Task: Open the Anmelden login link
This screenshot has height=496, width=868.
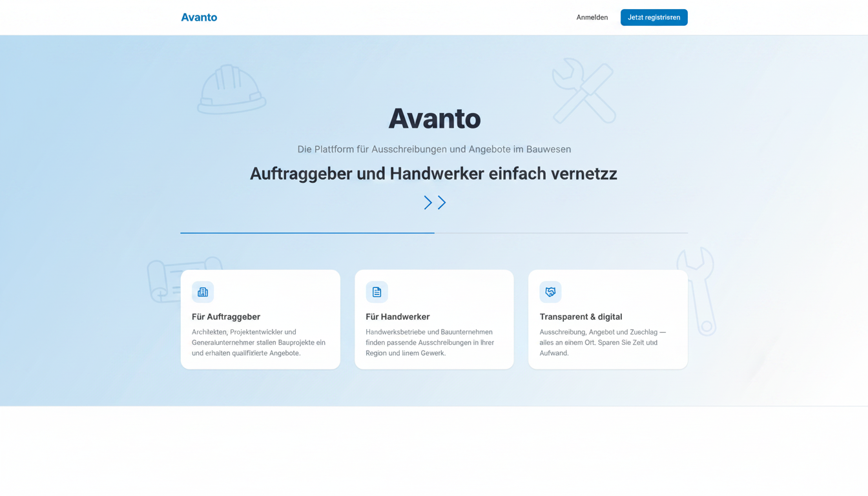Action: click(592, 17)
